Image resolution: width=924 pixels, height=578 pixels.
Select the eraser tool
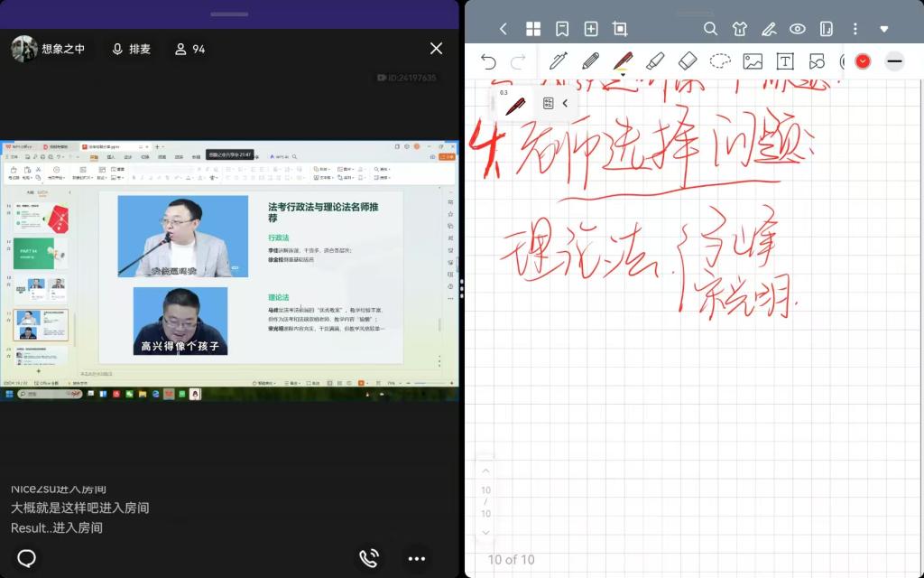coord(688,61)
